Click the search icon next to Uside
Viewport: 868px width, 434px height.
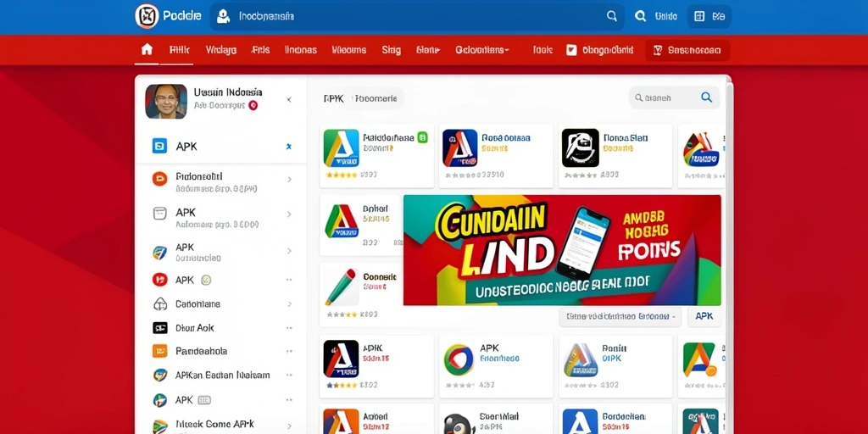pyautogui.click(x=641, y=16)
